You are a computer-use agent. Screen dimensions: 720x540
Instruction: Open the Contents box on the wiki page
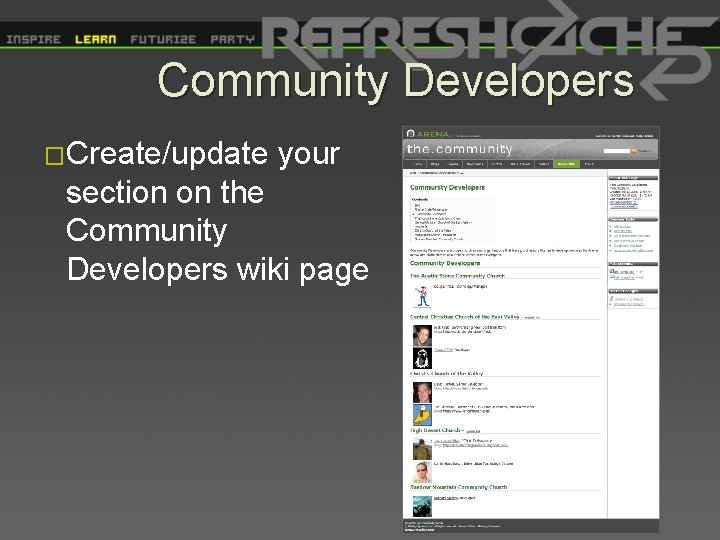coord(452,219)
